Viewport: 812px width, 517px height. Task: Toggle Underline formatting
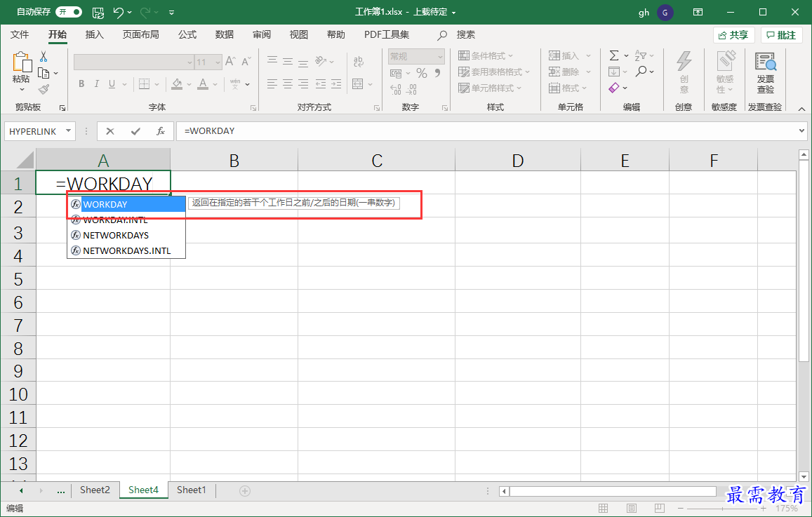click(x=112, y=84)
